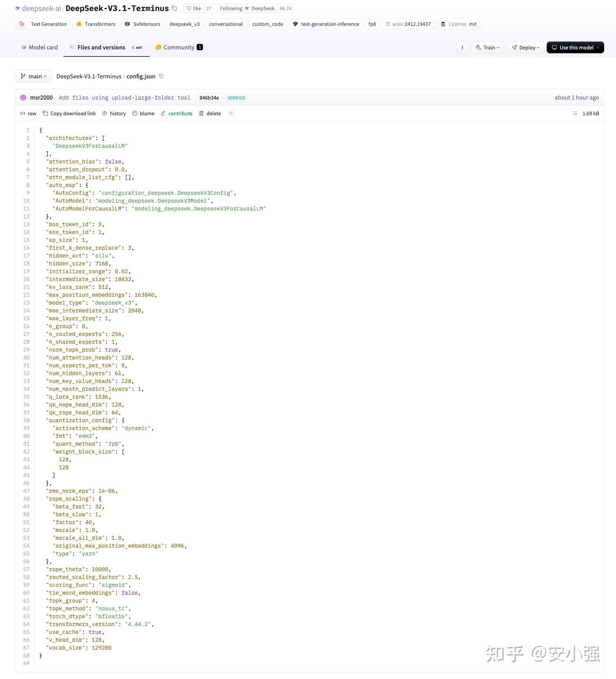Click the "hidden_size" key

67,263
